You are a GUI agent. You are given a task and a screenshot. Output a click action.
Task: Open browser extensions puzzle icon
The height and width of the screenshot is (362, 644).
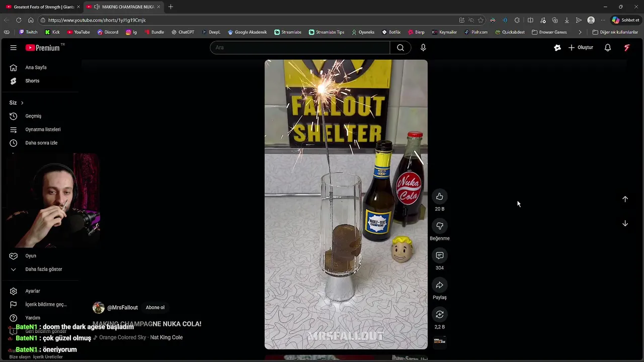coord(517,20)
